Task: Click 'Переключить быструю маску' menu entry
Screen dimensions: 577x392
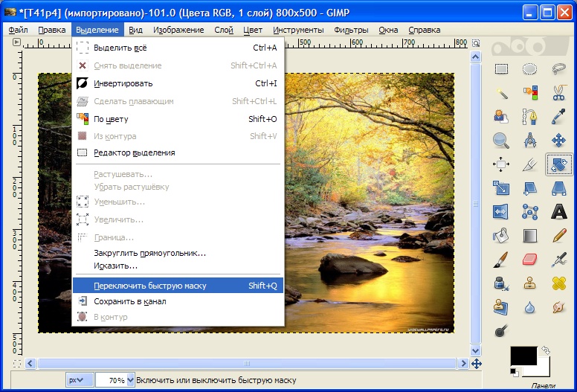Action: click(150, 286)
